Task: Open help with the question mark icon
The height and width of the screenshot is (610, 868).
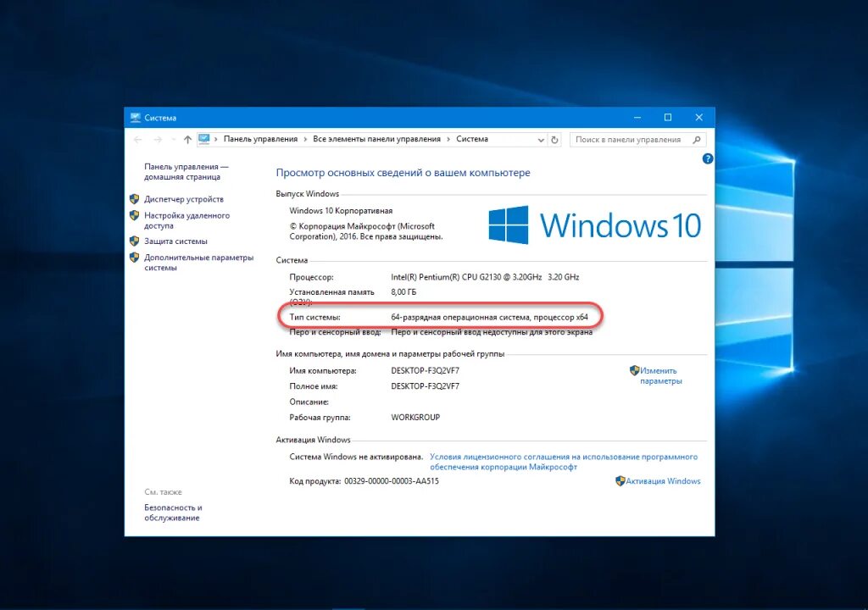Action: (708, 159)
